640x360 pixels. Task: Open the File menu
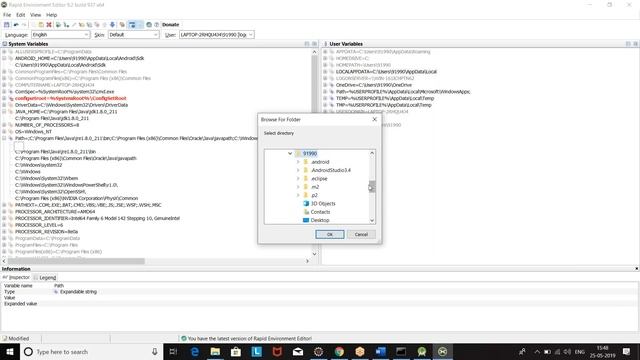pos(7,15)
